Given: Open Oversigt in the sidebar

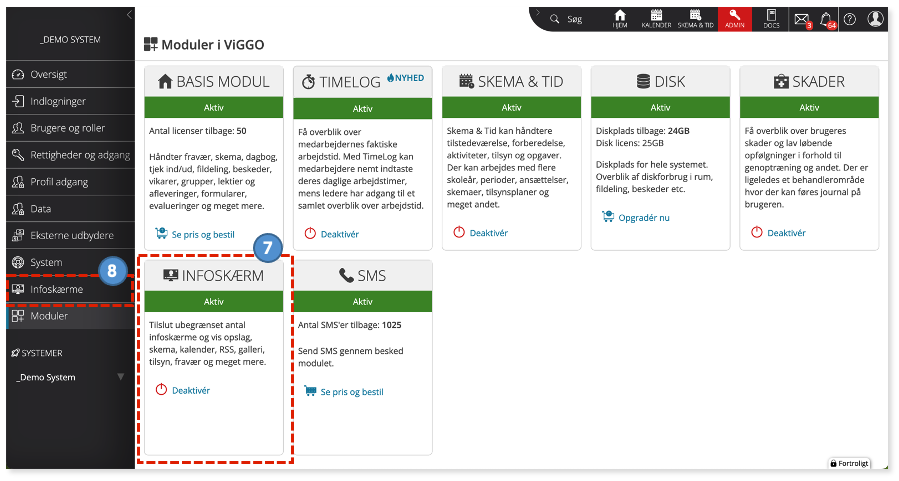Looking at the screenshot, I should pyautogui.click(x=71, y=75).
